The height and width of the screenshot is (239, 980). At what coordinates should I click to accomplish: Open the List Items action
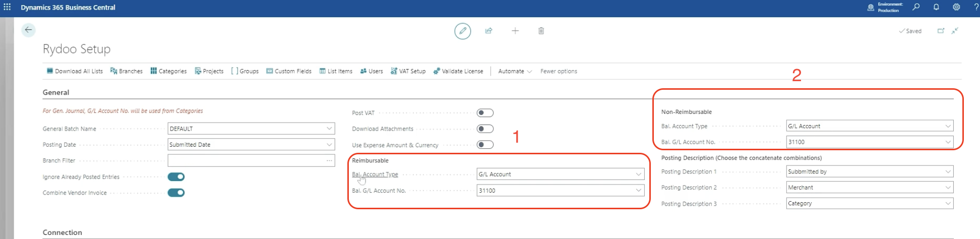[336, 71]
